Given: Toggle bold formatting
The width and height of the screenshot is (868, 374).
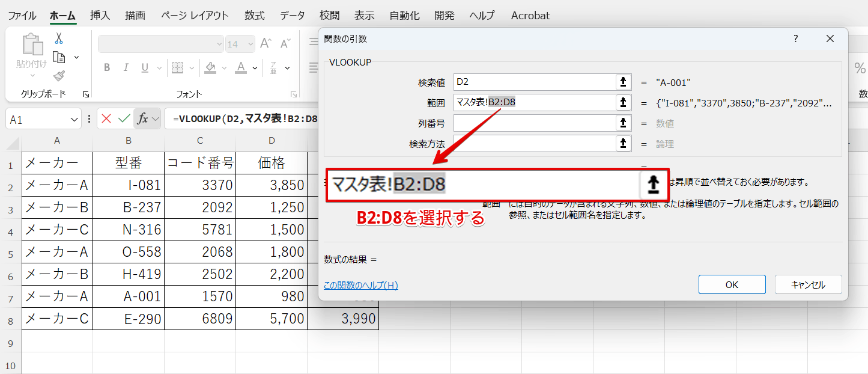Looking at the screenshot, I should pyautogui.click(x=107, y=67).
